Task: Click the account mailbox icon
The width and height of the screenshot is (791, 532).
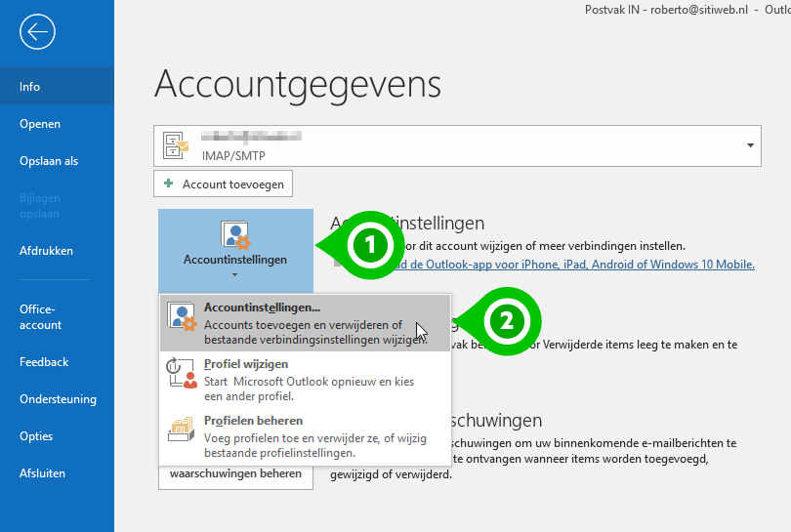Action: [175, 145]
